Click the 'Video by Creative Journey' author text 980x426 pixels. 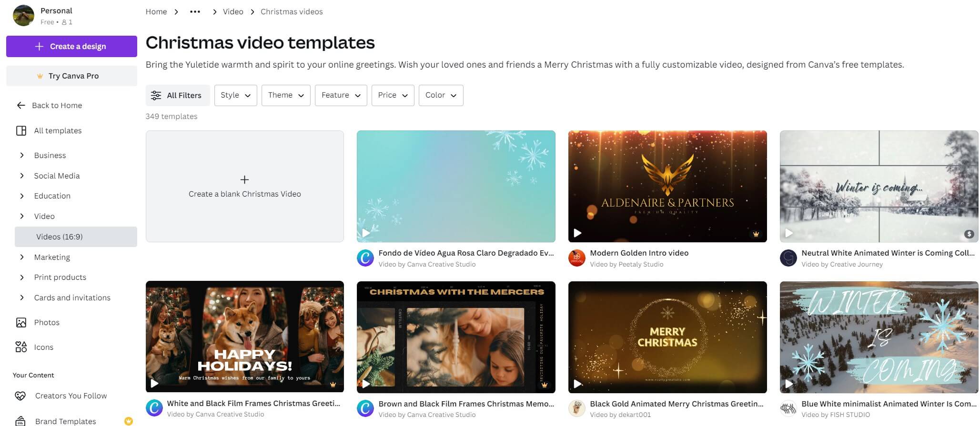842,264
